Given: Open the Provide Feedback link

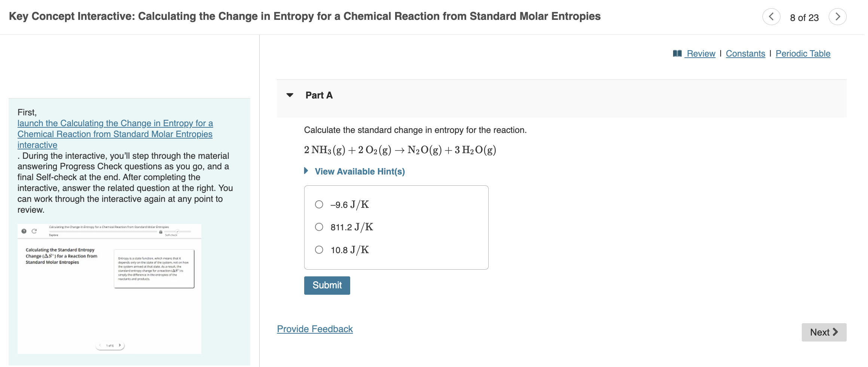Looking at the screenshot, I should (x=314, y=329).
